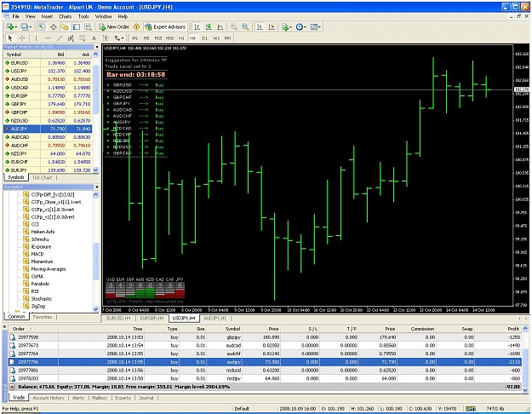The width and height of the screenshot is (532, 414).
Task: Toggle the Navigator panel star-folder icon
Action: pos(65,26)
